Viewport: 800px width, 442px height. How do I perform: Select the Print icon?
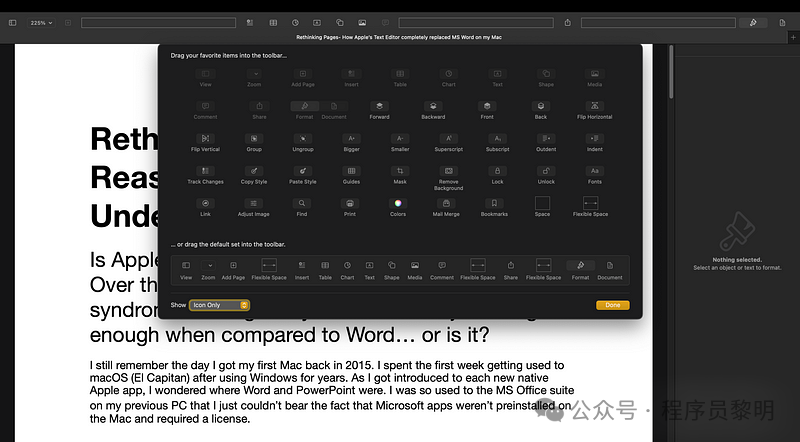[350, 203]
